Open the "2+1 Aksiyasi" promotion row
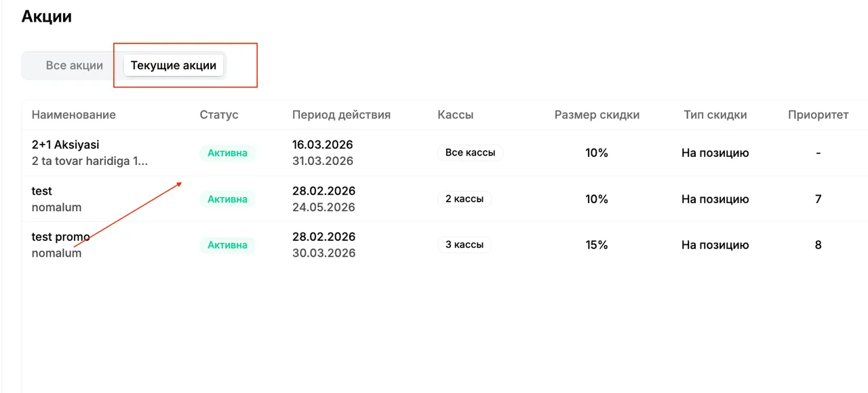 click(444, 153)
